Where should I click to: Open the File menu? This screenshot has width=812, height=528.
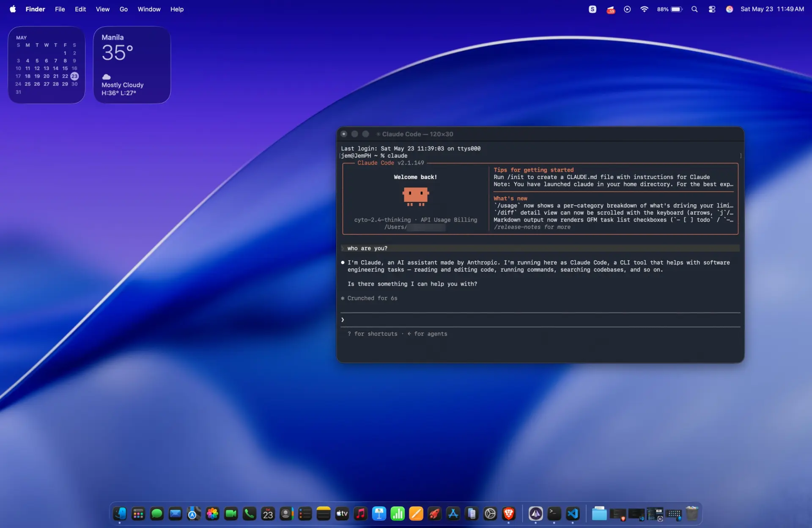pyautogui.click(x=60, y=9)
